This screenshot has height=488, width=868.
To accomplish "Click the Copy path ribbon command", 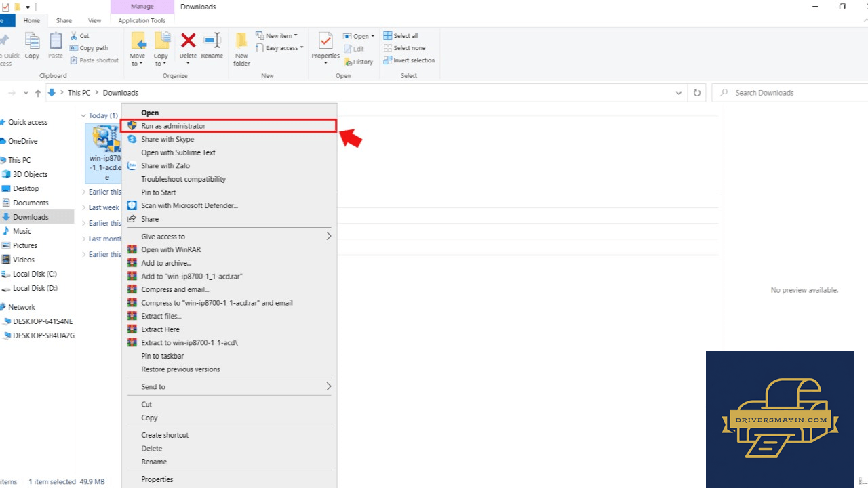I will click(x=90, y=48).
